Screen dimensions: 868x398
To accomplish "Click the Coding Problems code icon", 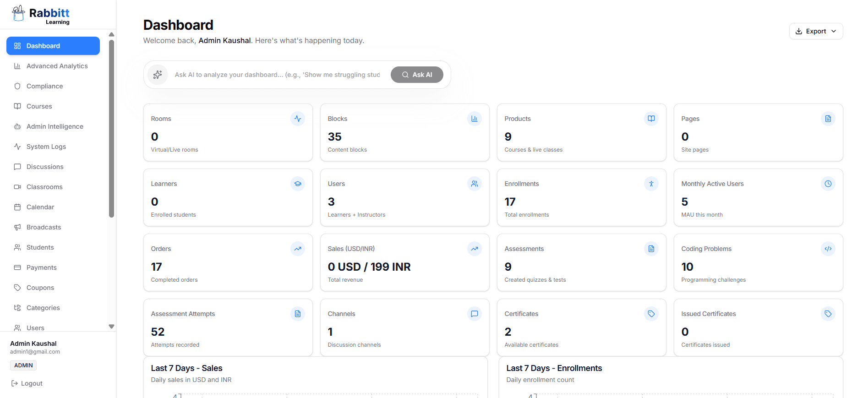I will [x=828, y=249].
